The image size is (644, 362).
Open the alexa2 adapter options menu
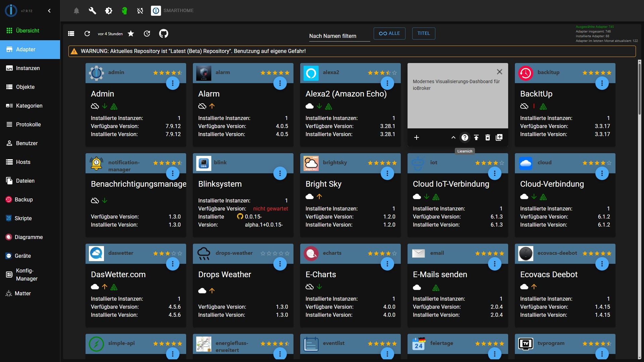click(x=387, y=83)
